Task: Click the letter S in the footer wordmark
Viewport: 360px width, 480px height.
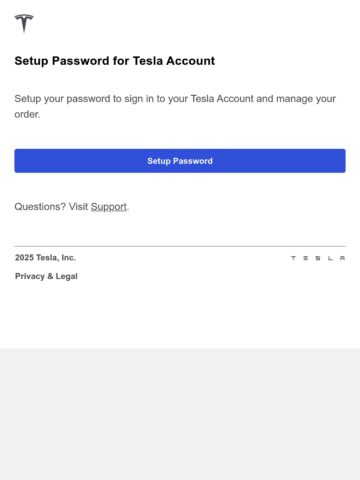Action: [318, 258]
